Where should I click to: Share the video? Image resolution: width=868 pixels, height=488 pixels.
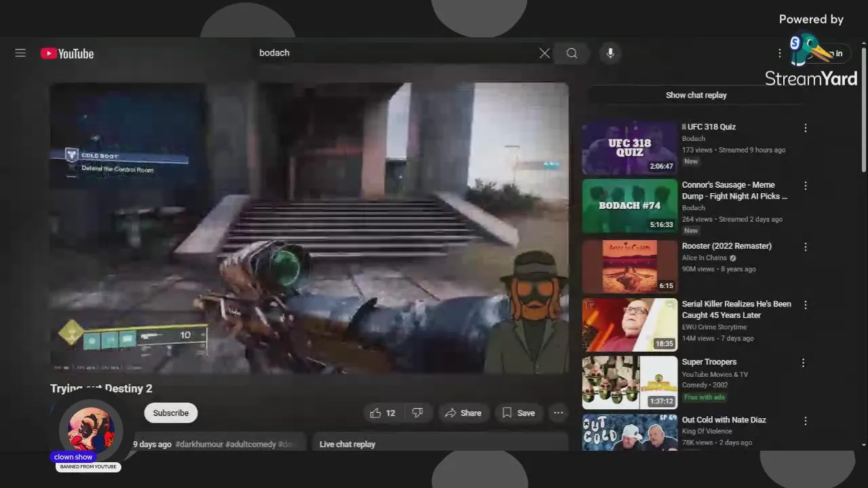click(x=463, y=413)
